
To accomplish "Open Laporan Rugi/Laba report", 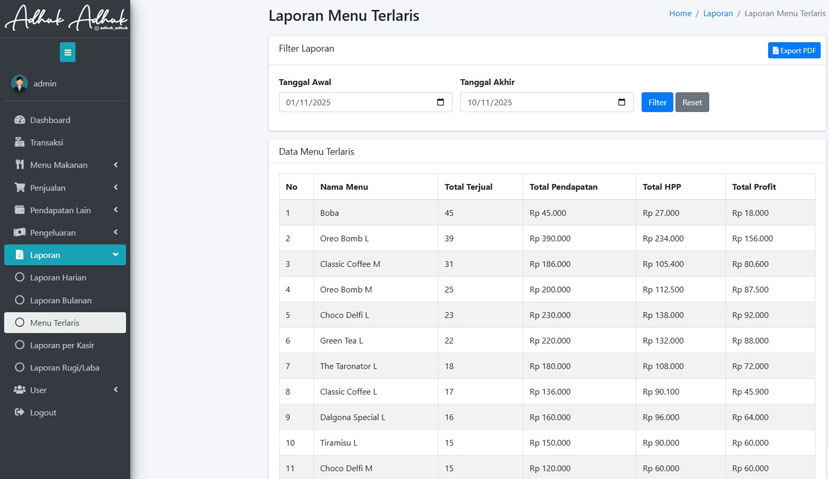I will 64,367.
